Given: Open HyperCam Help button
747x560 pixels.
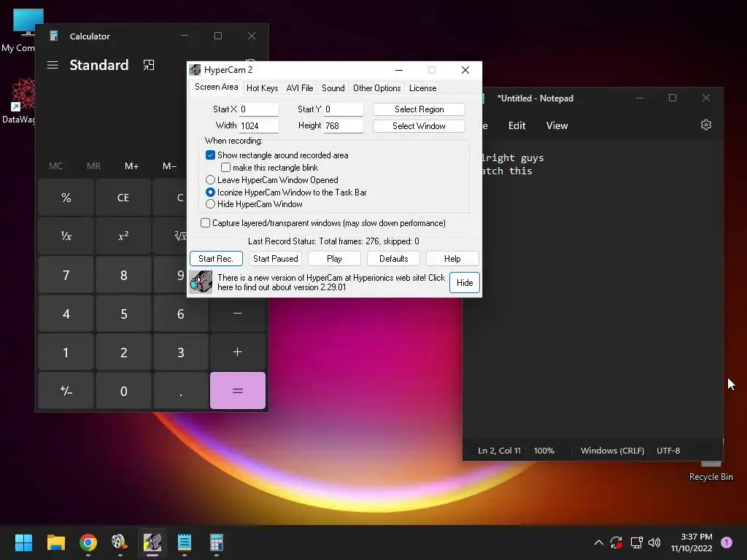Looking at the screenshot, I should tap(452, 259).
